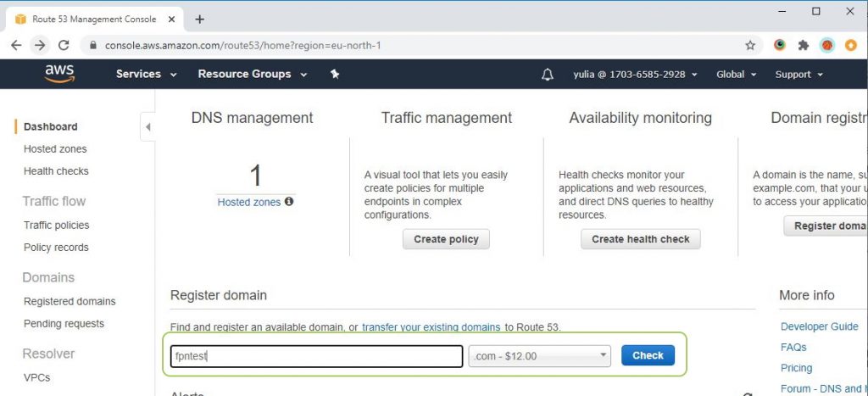Go to Registered domains in sidebar

click(x=70, y=301)
